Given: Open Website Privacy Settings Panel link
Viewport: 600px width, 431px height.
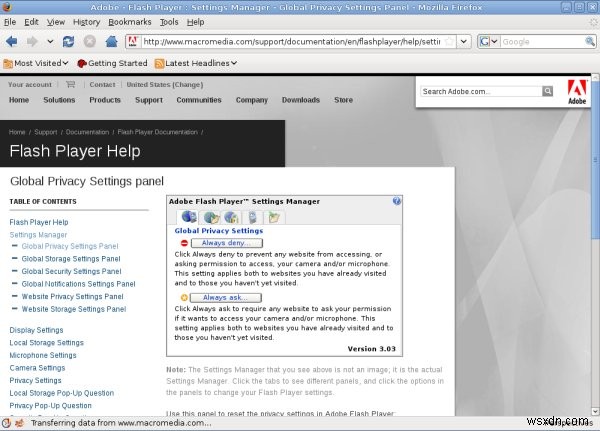Looking at the screenshot, I should (x=72, y=297).
